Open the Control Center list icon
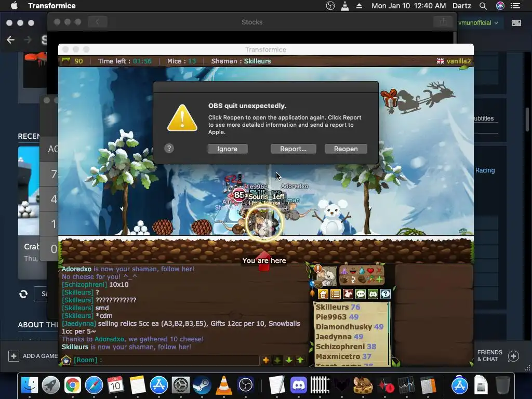532x399 pixels. click(x=515, y=6)
